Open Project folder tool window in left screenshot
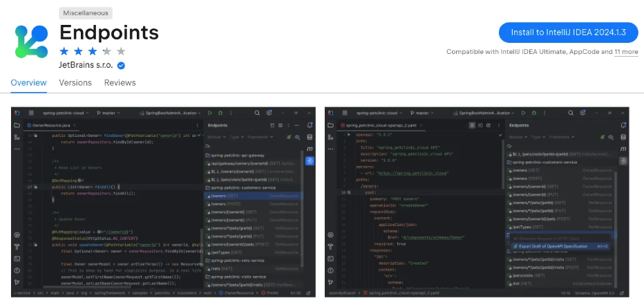The height and width of the screenshot is (307, 644). click(17, 125)
